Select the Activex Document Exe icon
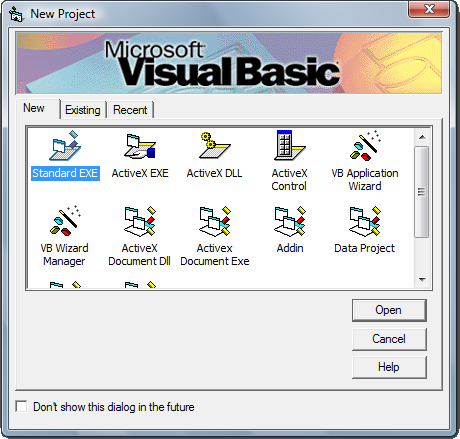 click(215, 221)
